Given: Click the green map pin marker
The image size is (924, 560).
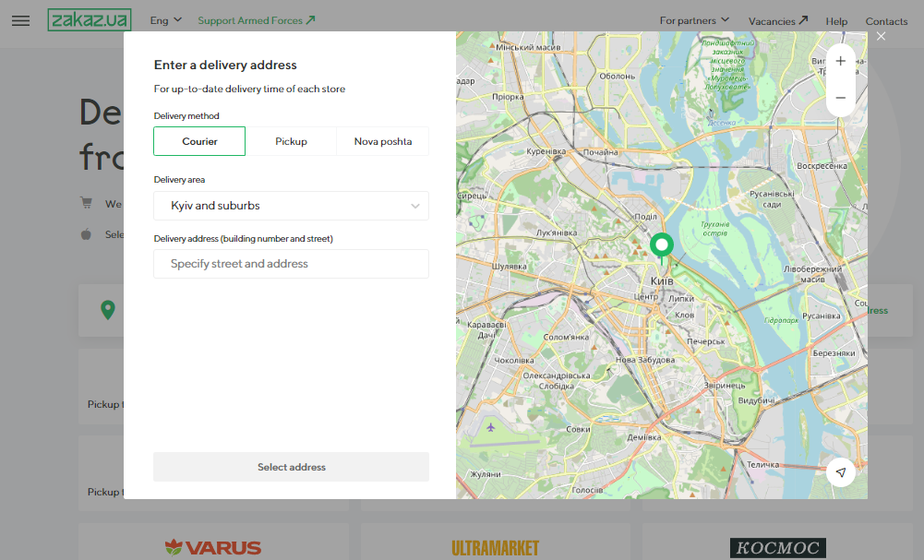Looking at the screenshot, I should (662, 246).
